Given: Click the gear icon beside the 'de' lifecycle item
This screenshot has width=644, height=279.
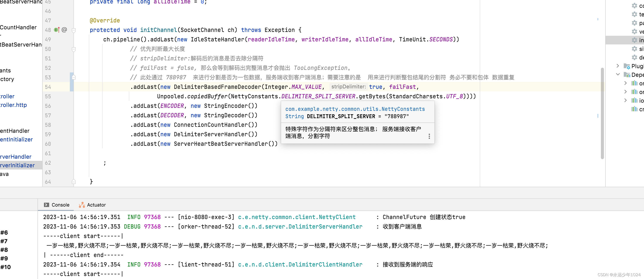Looking at the screenshot, I should click(x=635, y=57).
